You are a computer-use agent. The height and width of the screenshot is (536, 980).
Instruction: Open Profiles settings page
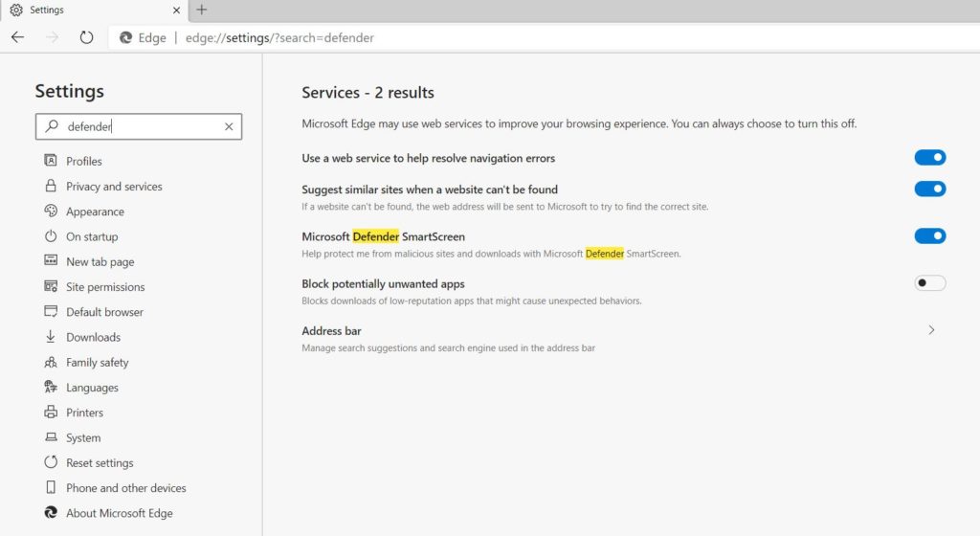(x=84, y=161)
